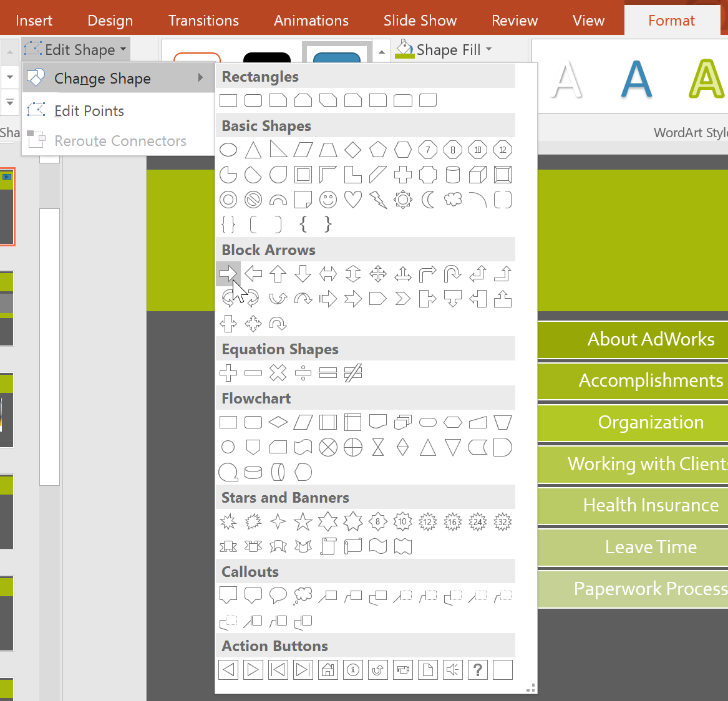
Task: Pick the smiley face shape
Action: coord(328,200)
